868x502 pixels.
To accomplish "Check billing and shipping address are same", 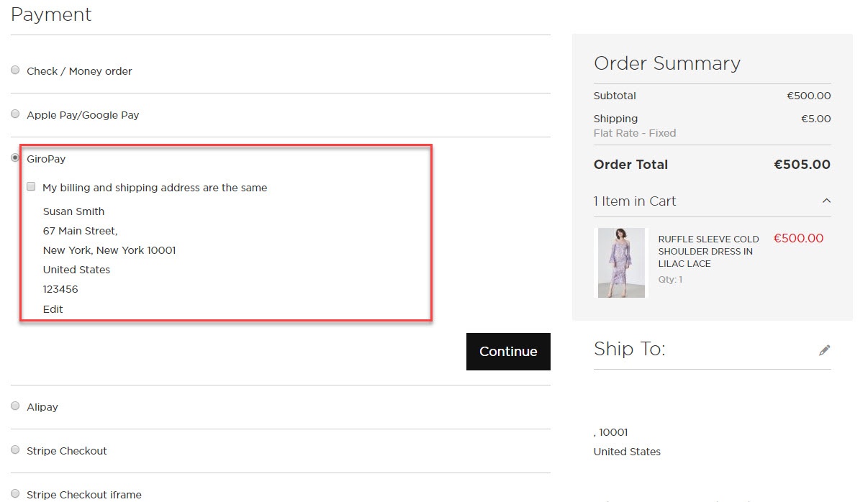I will pos(31,187).
